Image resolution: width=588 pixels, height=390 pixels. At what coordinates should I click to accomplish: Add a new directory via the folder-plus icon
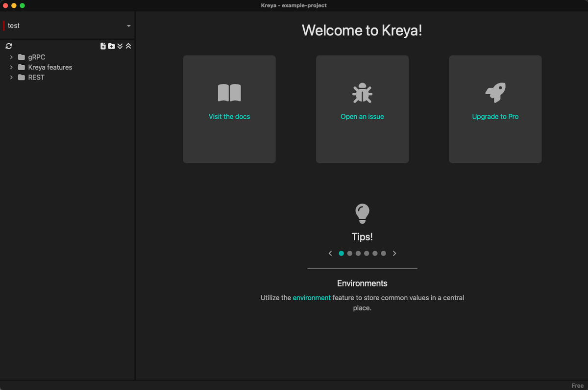tap(112, 46)
